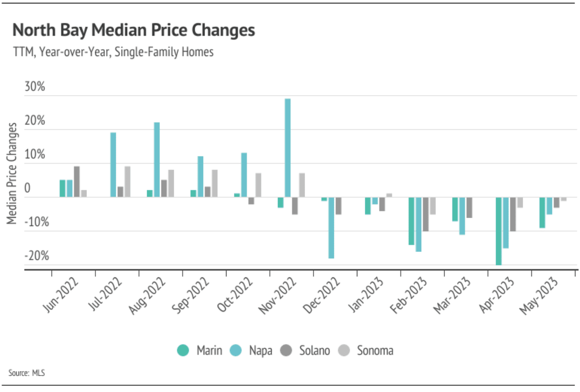This screenshot has width=580, height=392.
Task: Click the Sonoma bar for Jul-2022
Action: coord(127,181)
